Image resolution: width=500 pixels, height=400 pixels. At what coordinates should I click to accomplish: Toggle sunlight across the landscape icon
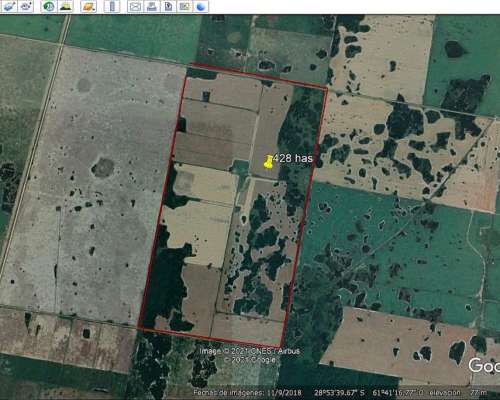coord(66,6)
